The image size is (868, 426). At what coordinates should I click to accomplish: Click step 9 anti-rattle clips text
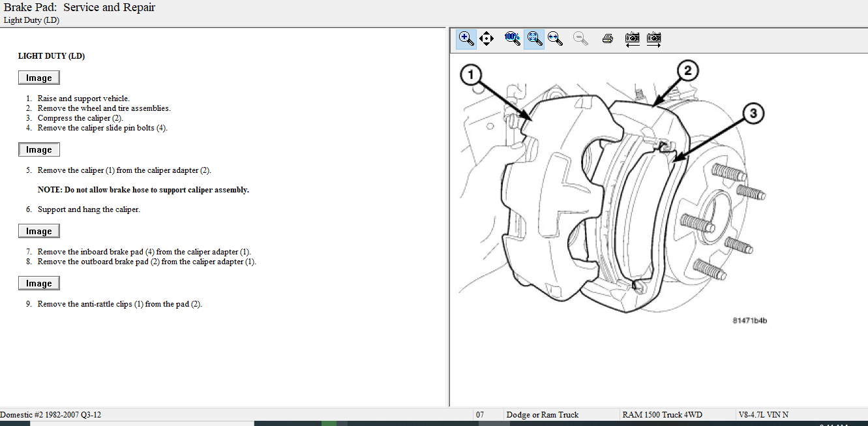(120, 304)
